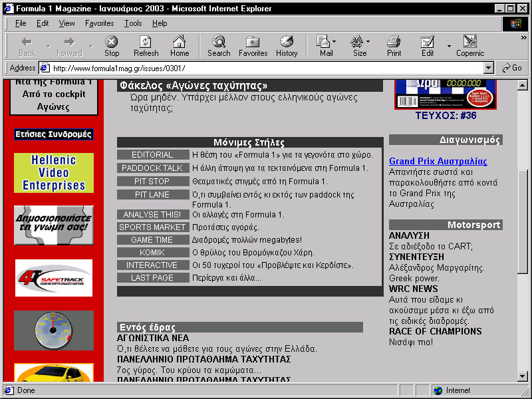Click the WRC NEWS heading
532x399 pixels.
[x=413, y=289]
